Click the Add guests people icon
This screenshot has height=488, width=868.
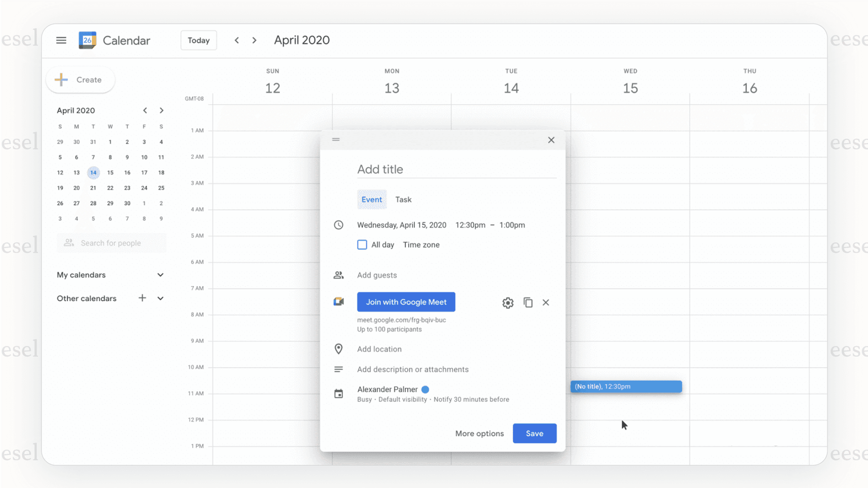pyautogui.click(x=339, y=275)
